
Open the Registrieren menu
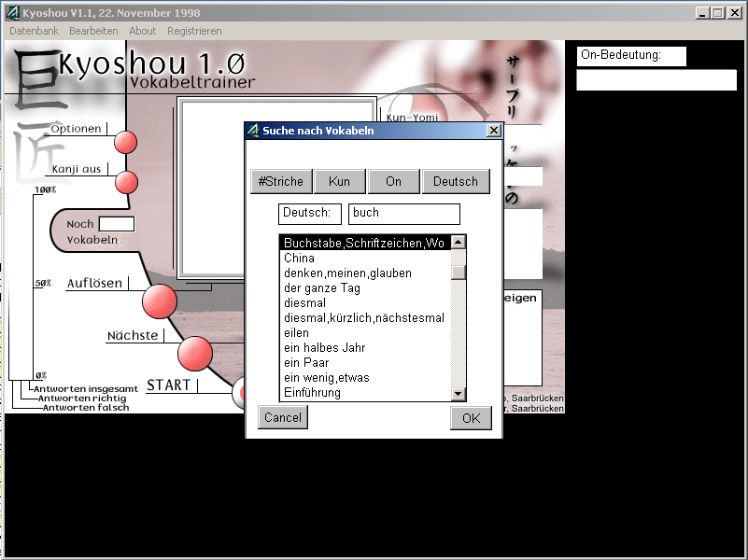click(x=194, y=31)
